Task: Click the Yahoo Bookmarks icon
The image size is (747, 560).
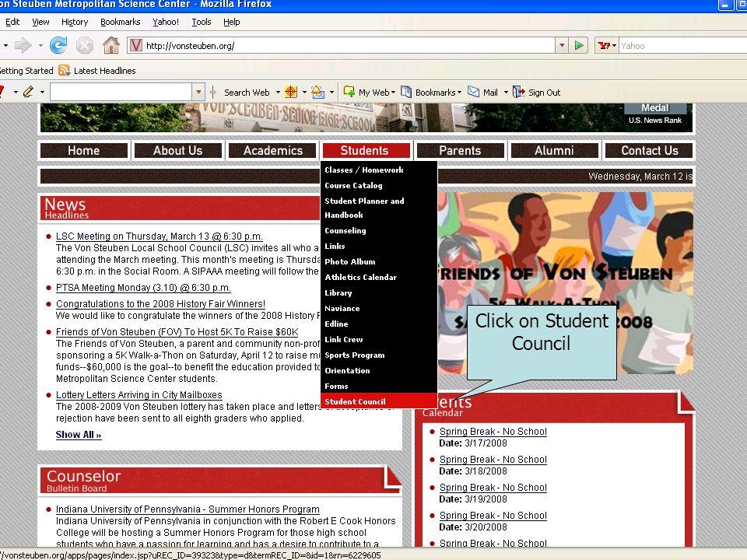Action: tap(406, 92)
